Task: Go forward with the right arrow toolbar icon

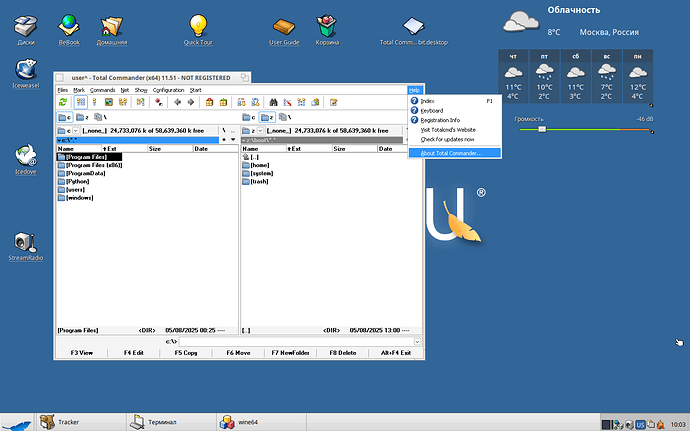Action: click(x=191, y=102)
